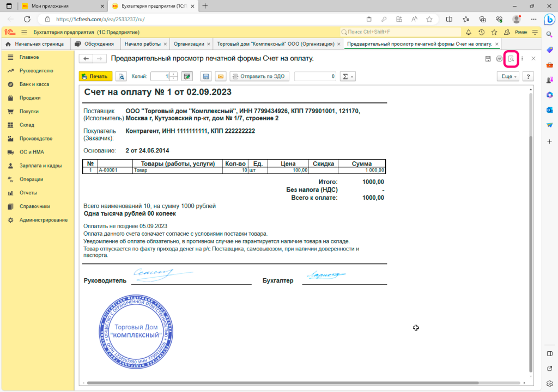Click the Отправить по ЭДО button
Viewport: 558px width, 392px height.
(259, 76)
